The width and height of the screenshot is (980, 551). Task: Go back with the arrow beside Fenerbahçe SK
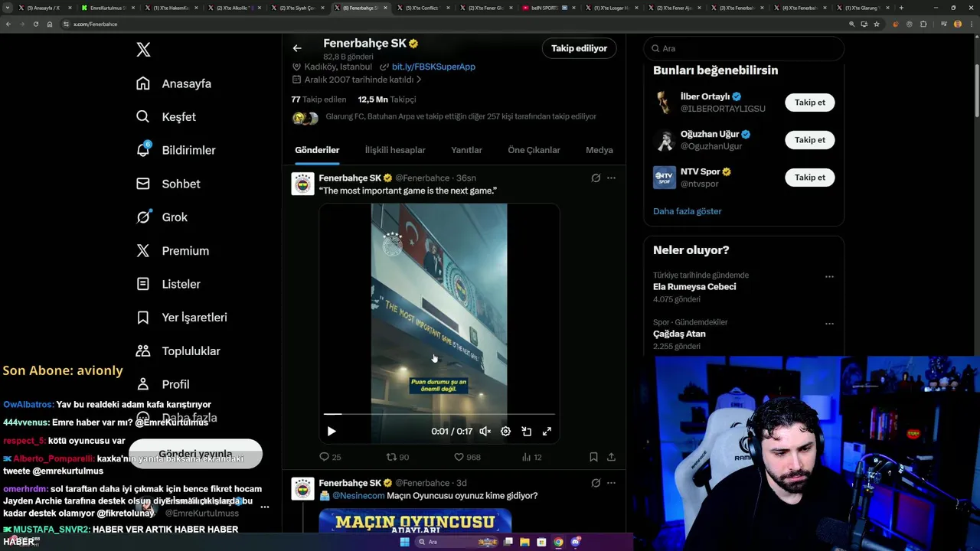[297, 48]
